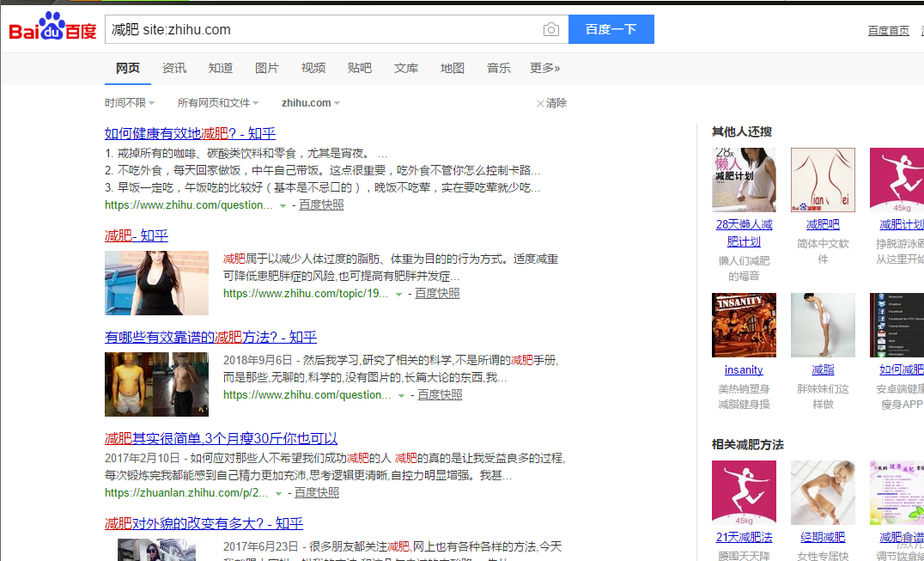Screen dimensions: 924x561
Task: Switch to the 知道 tab
Action: click(x=221, y=69)
